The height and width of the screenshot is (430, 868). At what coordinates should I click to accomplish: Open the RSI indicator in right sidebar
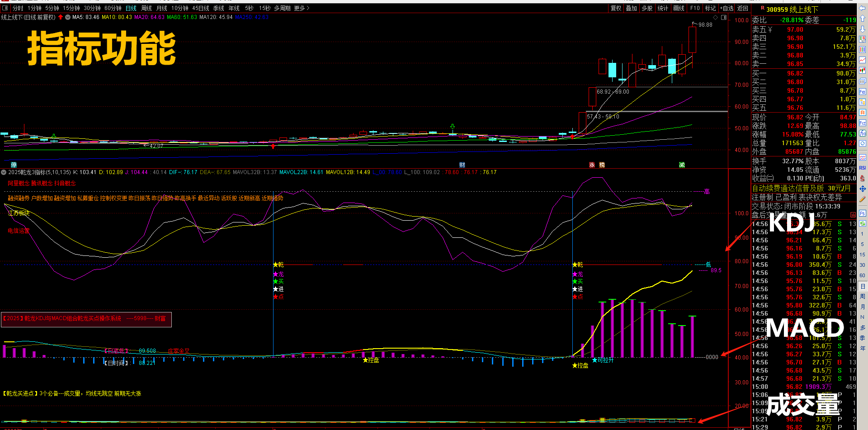point(863,168)
